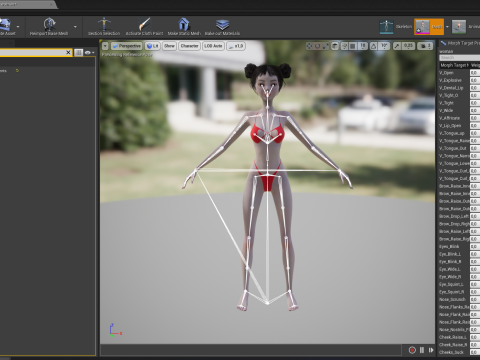Select the V_Wide morph target row
This screenshot has width=480, height=360.
[x=459, y=111]
